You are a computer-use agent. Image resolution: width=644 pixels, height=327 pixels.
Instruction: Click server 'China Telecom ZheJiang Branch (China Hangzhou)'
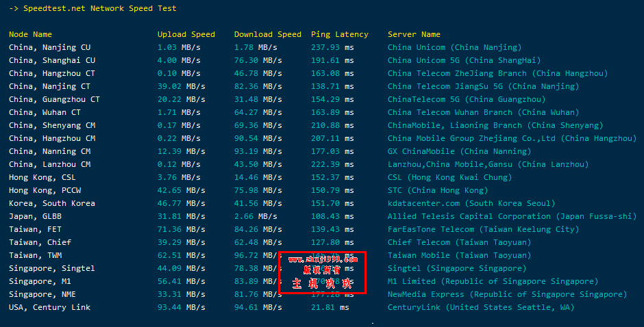click(x=498, y=73)
